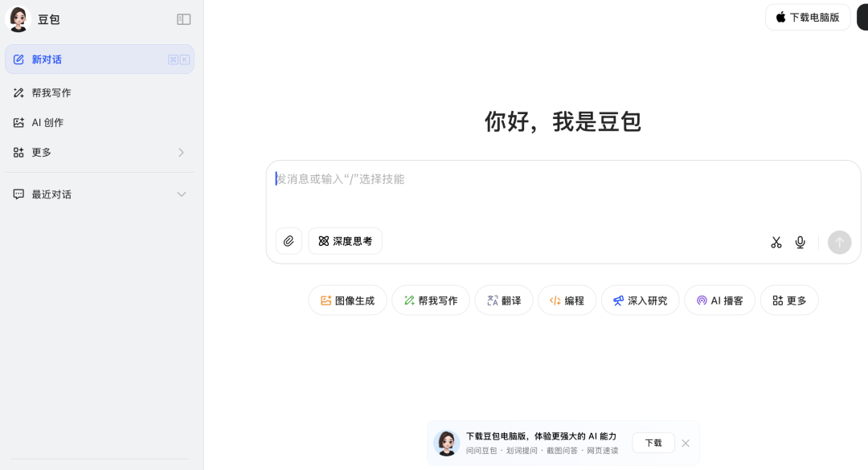Choose the 翻译 translate skill
The height and width of the screenshot is (470, 868).
pos(503,300)
